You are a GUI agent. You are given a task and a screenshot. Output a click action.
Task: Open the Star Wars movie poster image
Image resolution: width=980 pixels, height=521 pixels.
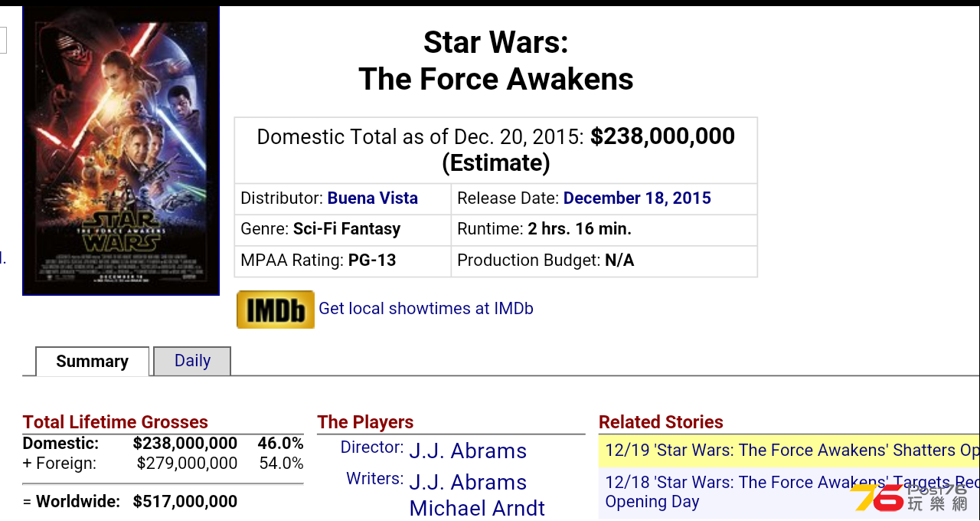pos(121,150)
